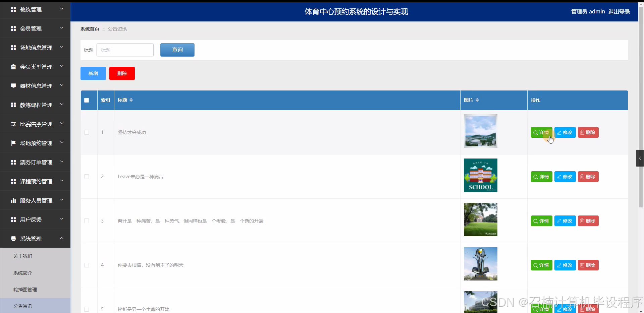Check the row 5 挫折是另一个生命的开端 checkbox

[x=87, y=309]
